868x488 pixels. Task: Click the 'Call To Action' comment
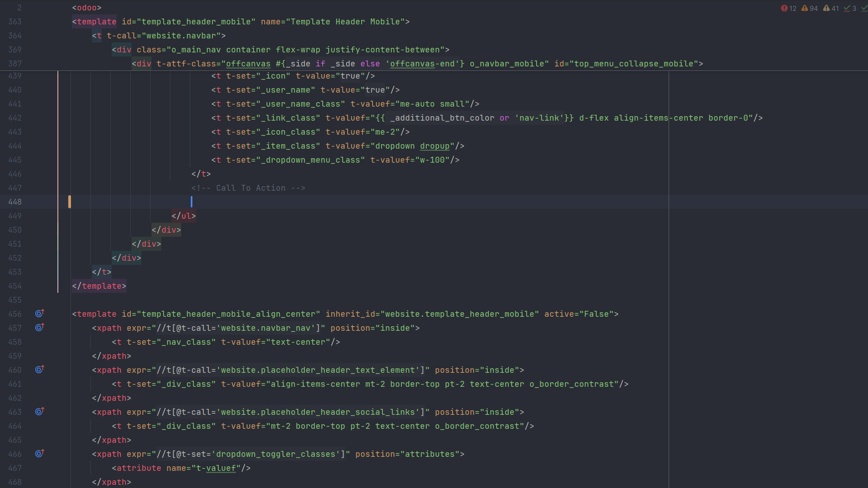point(248,188)
